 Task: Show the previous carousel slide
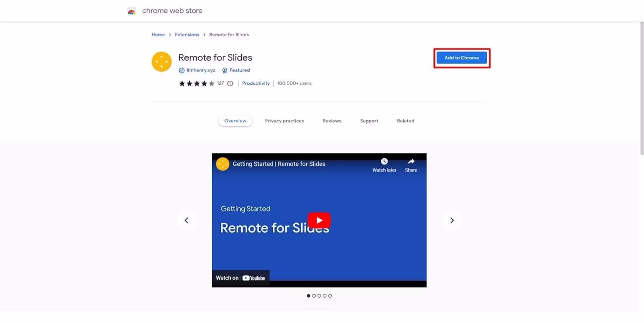186,220
